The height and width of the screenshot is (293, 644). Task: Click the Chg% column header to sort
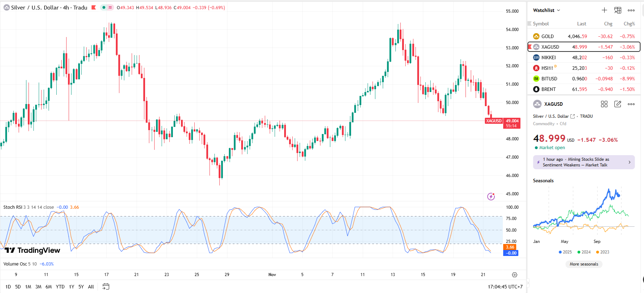(x=629, y=24)
